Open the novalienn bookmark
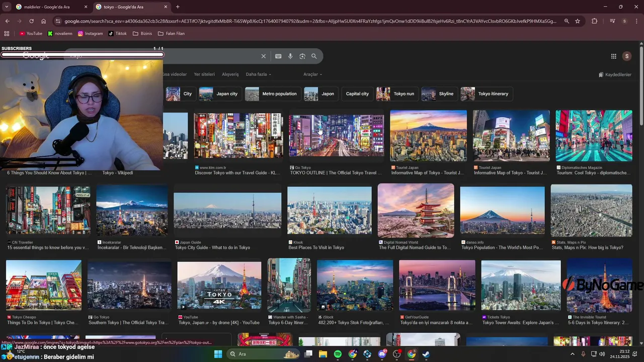This screenshot has height=362, width=644. click(x=60, y=34)
